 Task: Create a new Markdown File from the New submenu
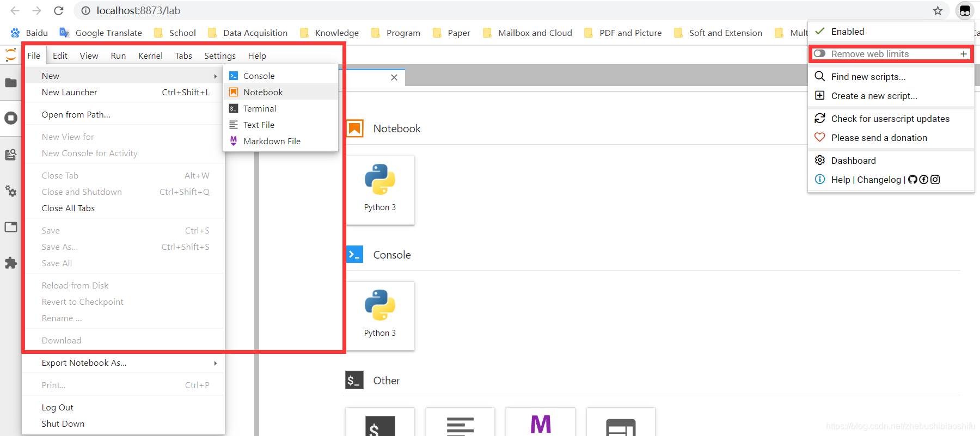(281, 141)
